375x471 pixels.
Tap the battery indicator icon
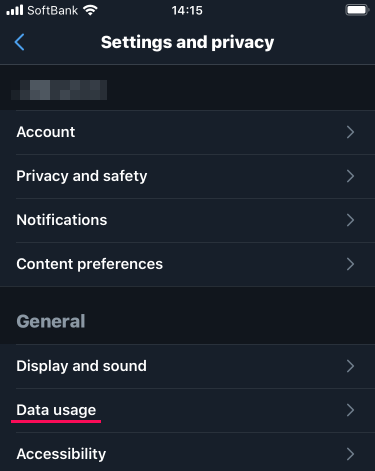point(357,10)
